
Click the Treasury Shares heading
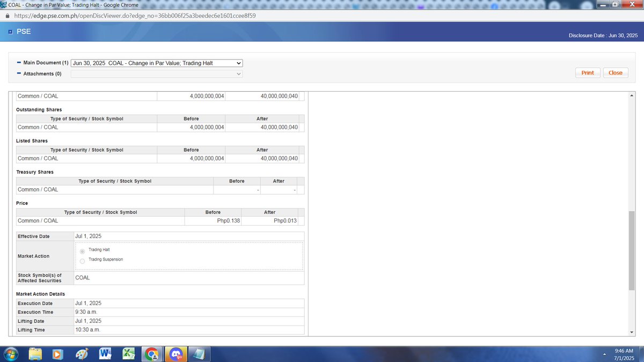(35, 172)
